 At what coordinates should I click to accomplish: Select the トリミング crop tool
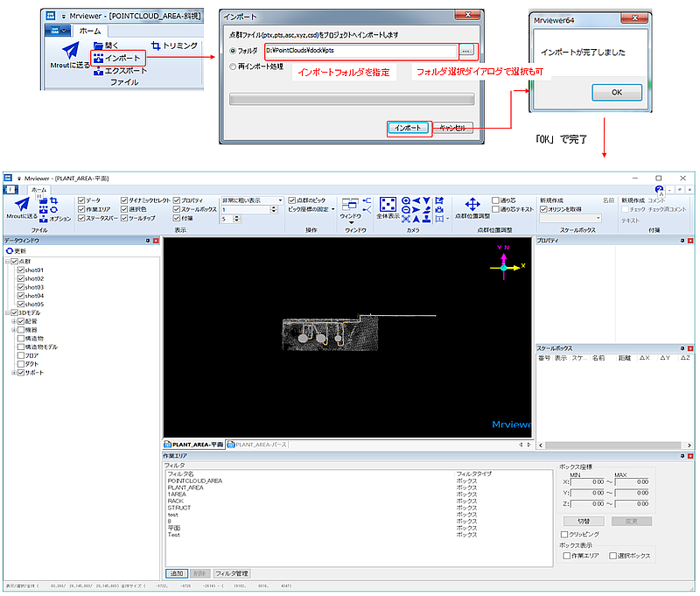click(174, 46)
